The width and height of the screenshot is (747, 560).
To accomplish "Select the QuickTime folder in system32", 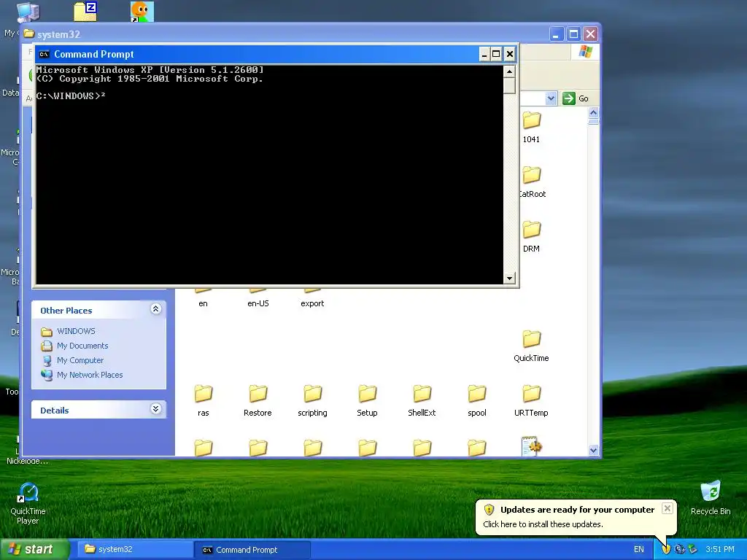I will [531, 340].
